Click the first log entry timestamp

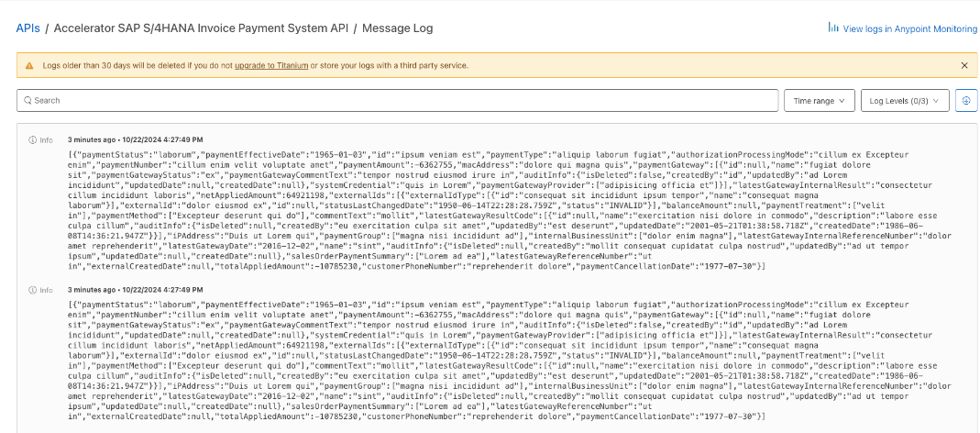(x=136, y=139)
